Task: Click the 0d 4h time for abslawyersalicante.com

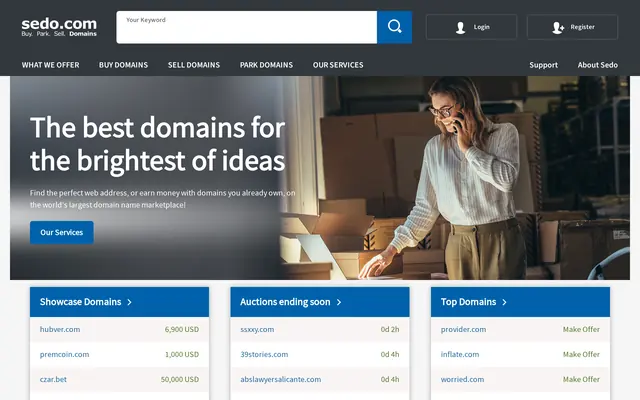Action: [390, 379]
